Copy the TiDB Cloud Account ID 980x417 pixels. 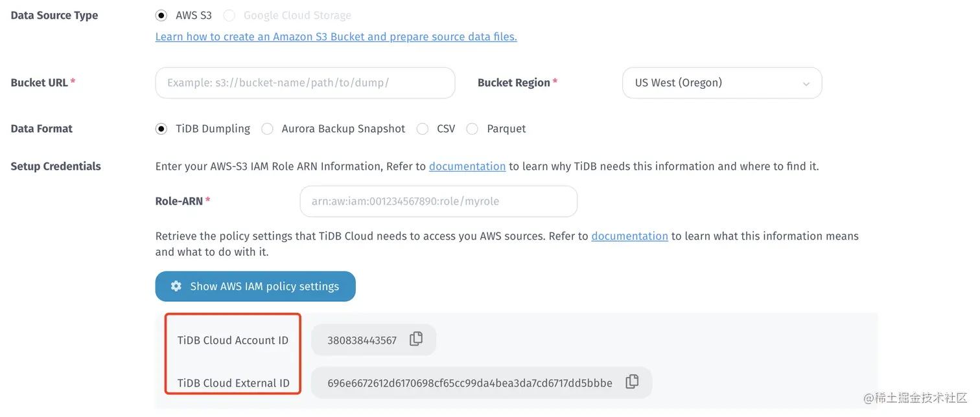pyautogui.click(x=416, y=339)
